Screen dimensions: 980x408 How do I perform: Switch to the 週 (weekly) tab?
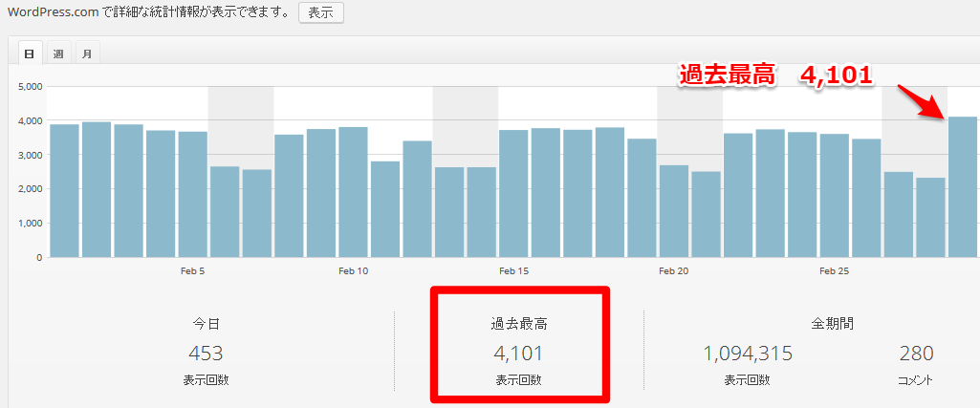(58, 53)
